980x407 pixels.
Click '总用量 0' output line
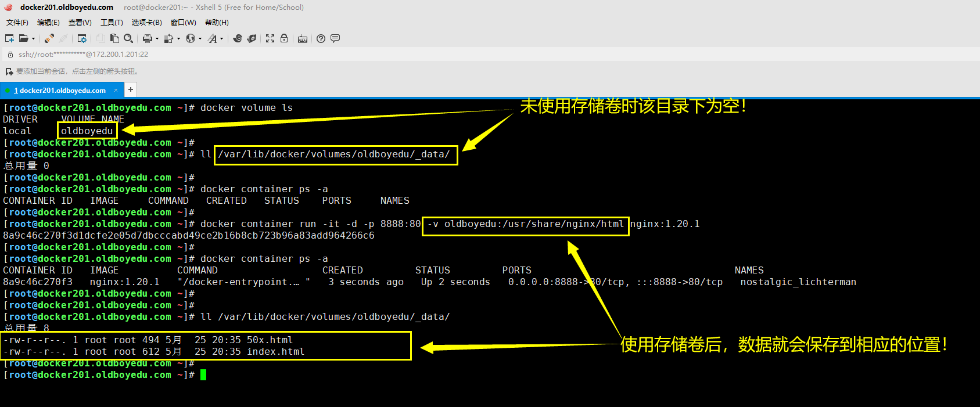click(26, 166)
